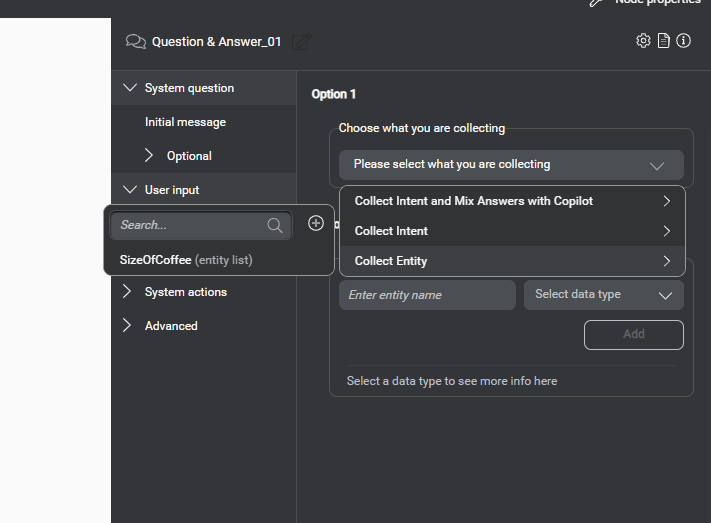Expand the Optional subsection
The image size is (711, 523).
(x=149, y=156)
